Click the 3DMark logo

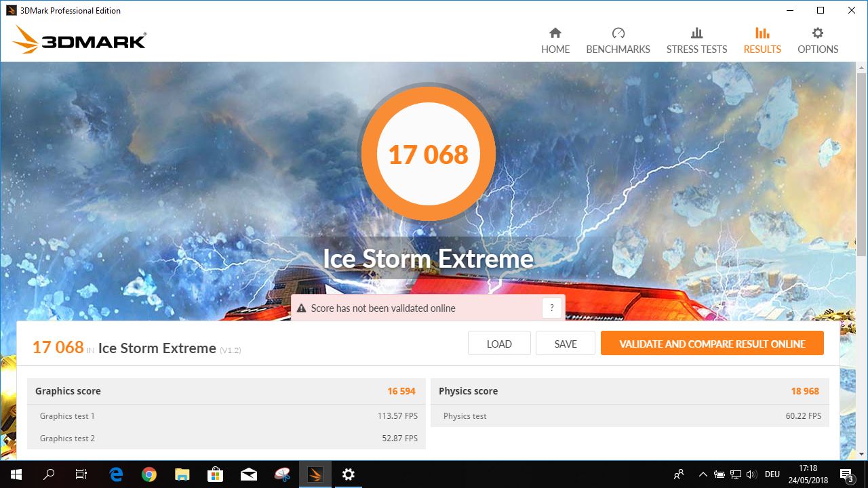(x=80, y=40)
